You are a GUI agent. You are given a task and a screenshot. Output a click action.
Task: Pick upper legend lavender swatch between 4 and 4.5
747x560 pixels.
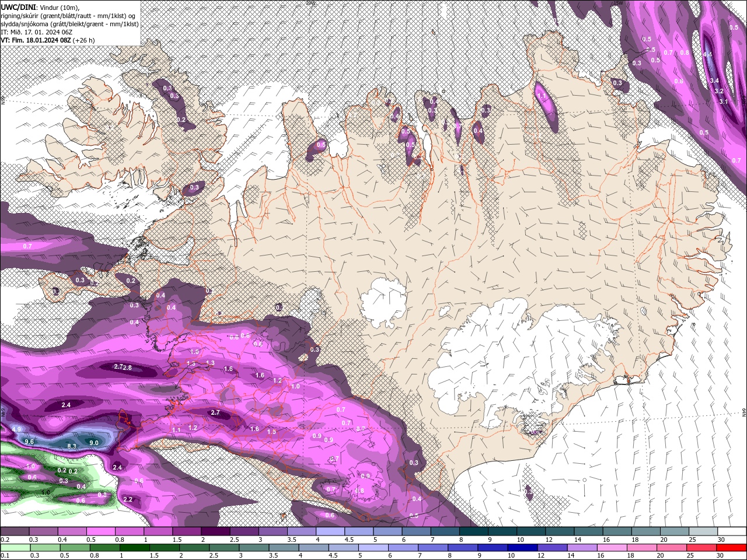(330, 531)
